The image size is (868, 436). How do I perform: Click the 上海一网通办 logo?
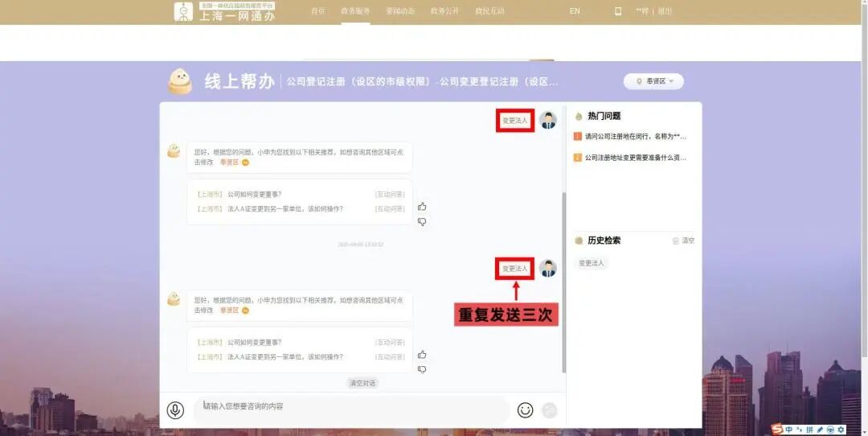click(x=225, y=11)
